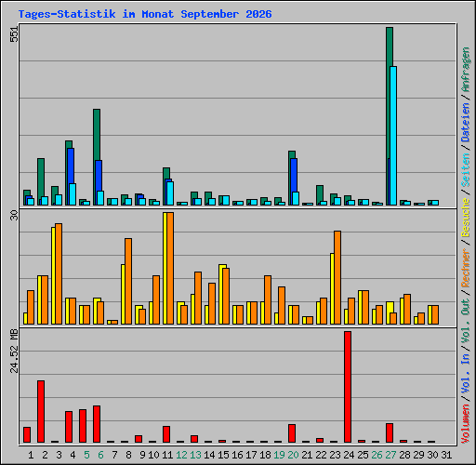Click day number 3 on the x-axis
This screenshot has height=465, width=476.
tap(59, 455)
